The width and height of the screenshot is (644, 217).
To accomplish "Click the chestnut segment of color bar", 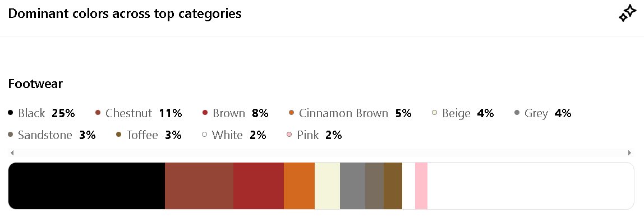I will [199, 186].
